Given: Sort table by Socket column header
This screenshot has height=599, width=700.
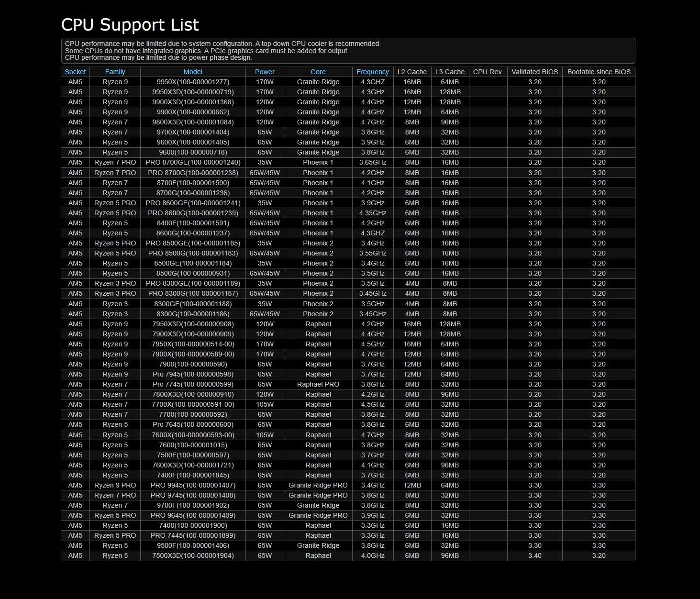Looking at the screenshot, I should click(x=75, y=72).
